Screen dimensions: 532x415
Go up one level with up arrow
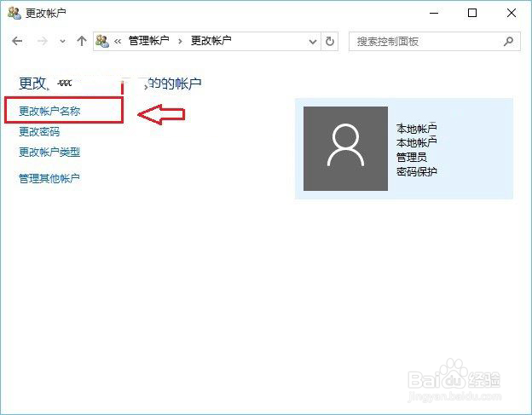pyautogui.click(x=82, y=42)
